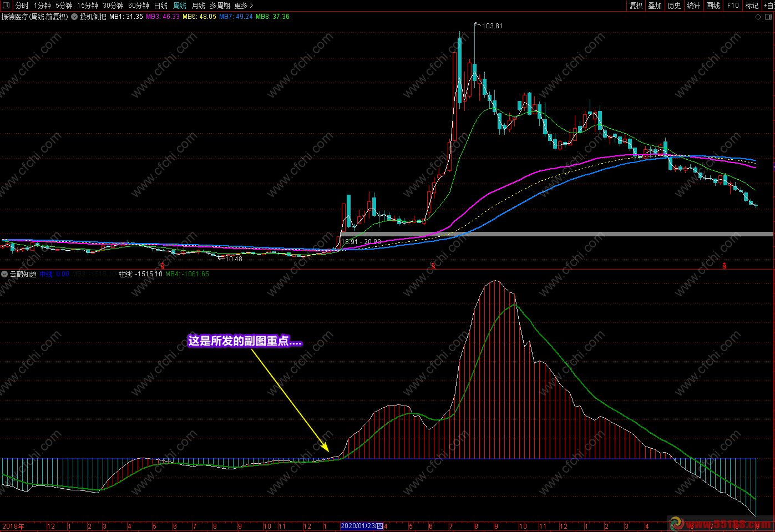Viewport: 775px width, 532px height.
Task: Switch to 月线 monthly chart
Action: 199,6
